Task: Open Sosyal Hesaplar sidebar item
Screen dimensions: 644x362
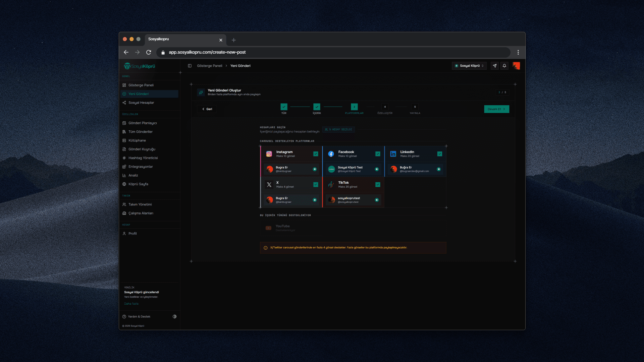Action: (149, 103)
